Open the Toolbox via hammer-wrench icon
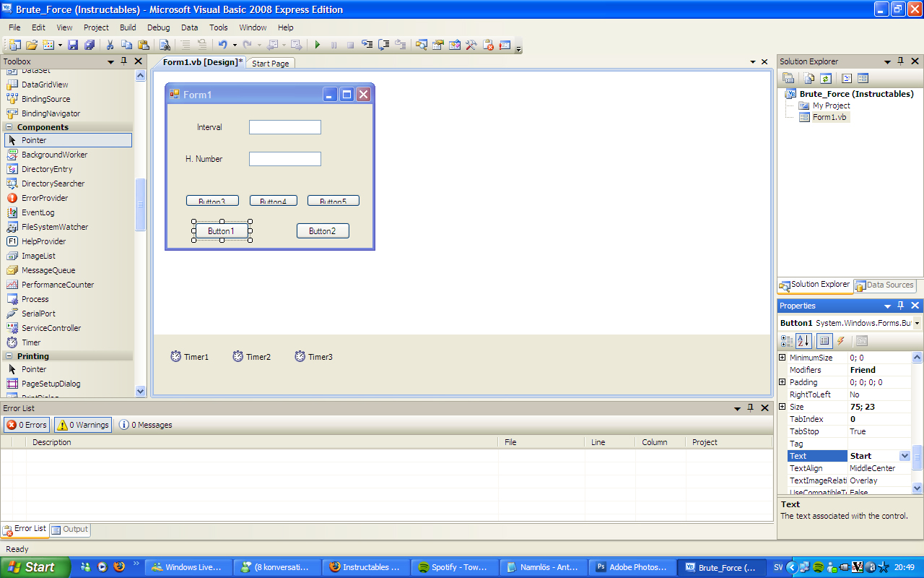 pos(471,45)
